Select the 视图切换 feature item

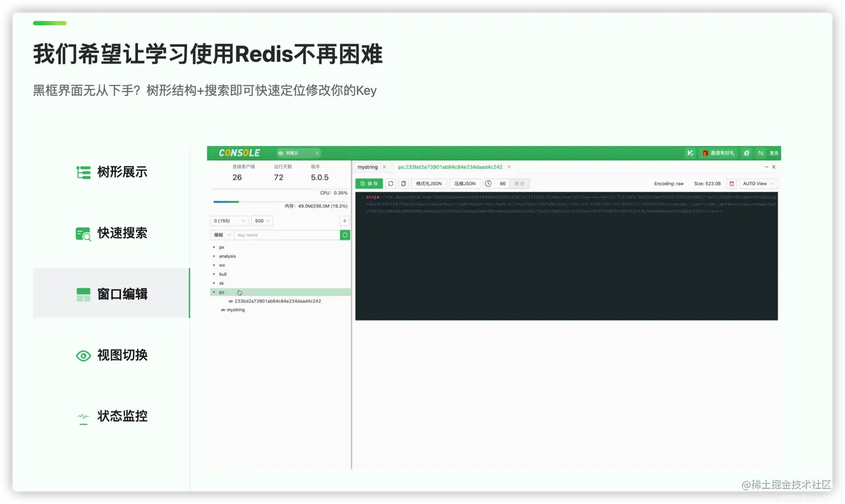point(111,355)
